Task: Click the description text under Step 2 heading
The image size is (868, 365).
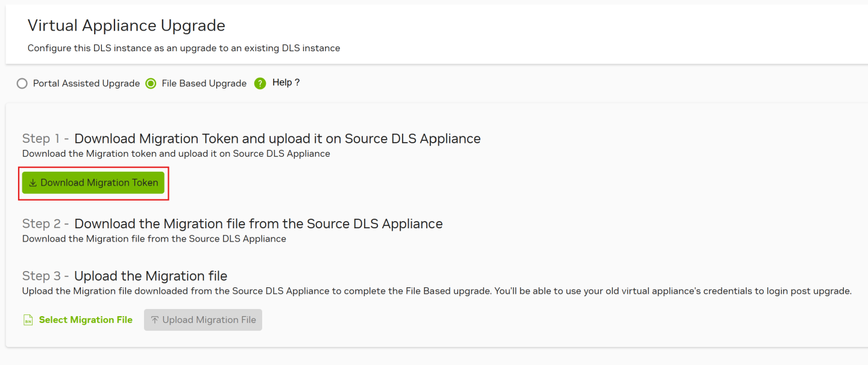Action: [x=154, y=239]
